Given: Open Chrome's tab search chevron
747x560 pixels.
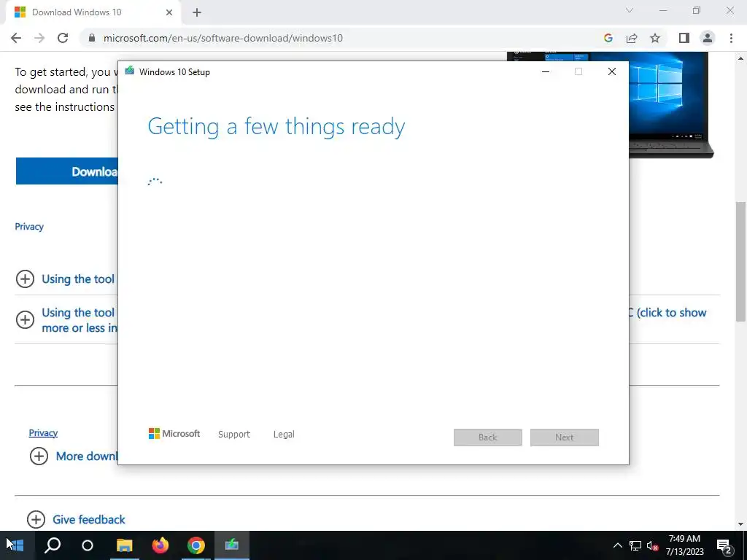Looking at the screenshot, I should click(630, 10).
